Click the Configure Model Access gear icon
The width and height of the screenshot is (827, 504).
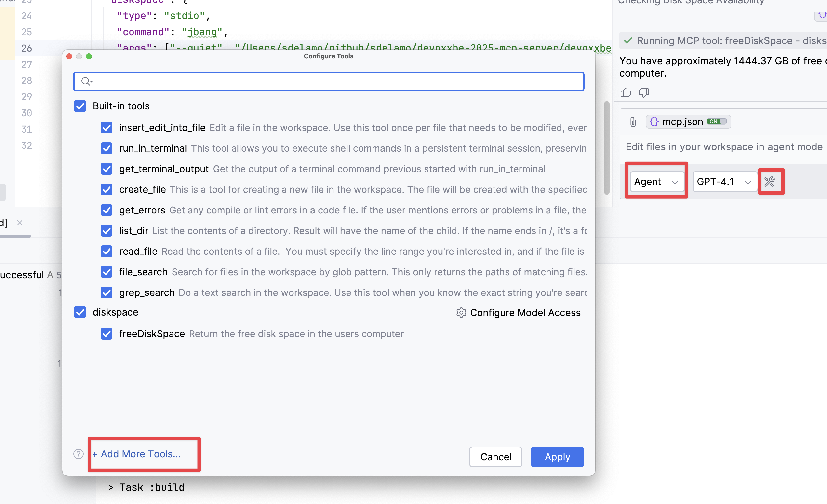point(461,312)
